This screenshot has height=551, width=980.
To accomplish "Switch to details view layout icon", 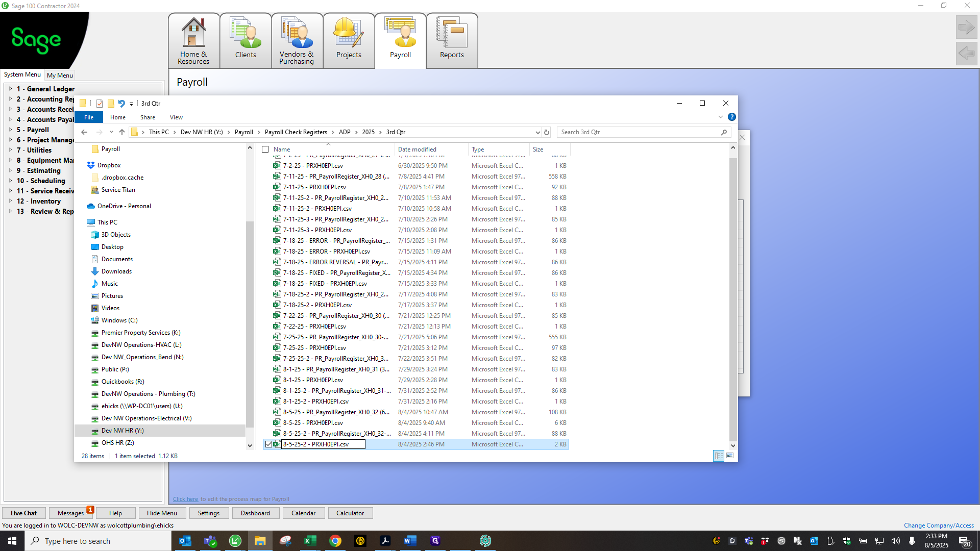I will click(719, 456).
